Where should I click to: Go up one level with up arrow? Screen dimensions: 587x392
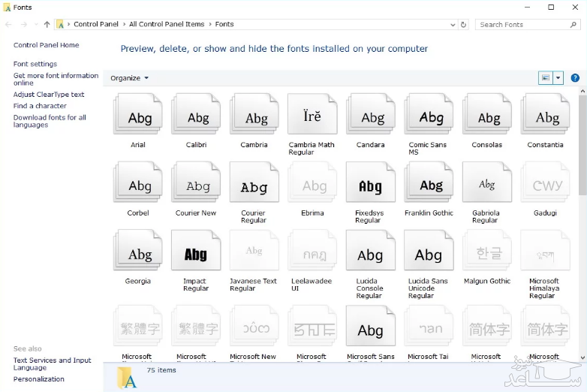47,25
